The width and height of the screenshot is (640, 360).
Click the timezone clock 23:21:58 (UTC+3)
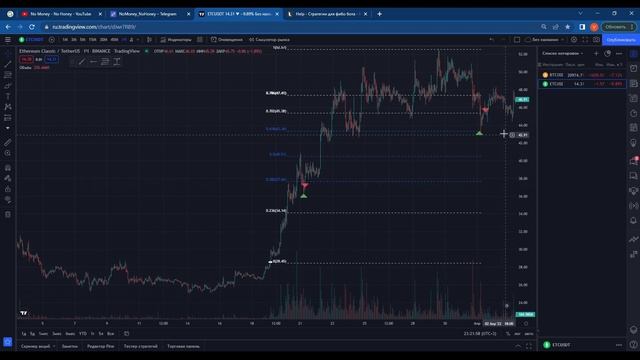pos(480,333)
